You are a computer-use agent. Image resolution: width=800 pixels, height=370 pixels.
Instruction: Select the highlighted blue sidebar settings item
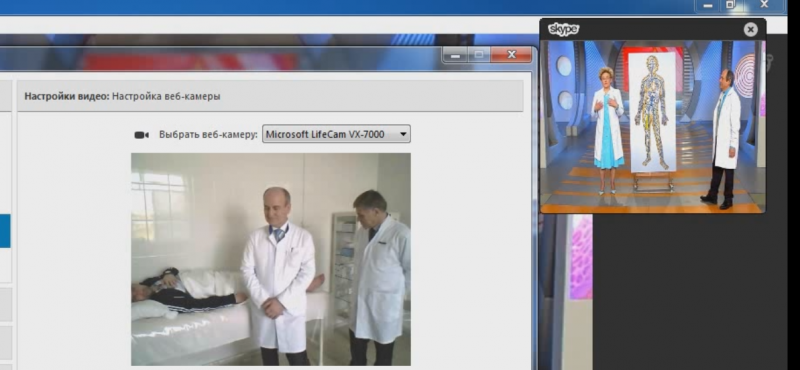click(5, 231)
